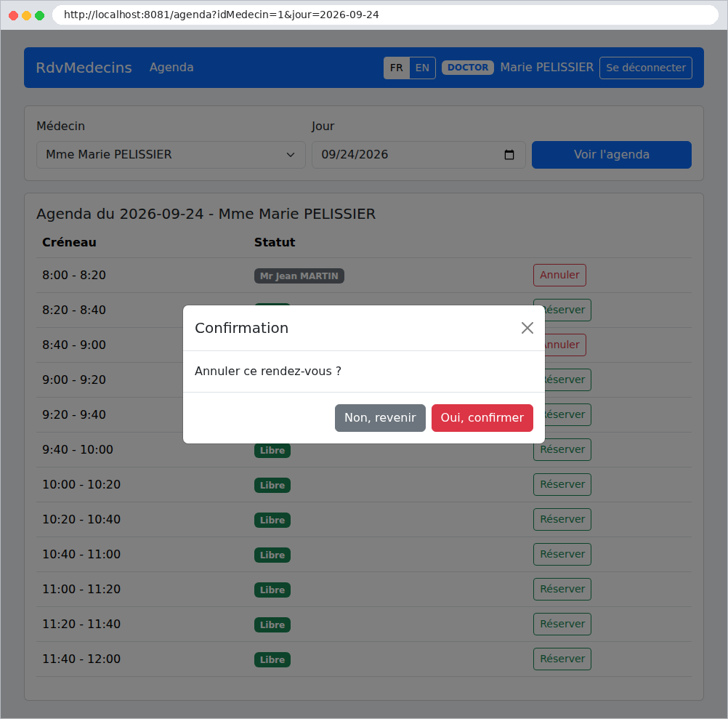Select the "11:20 - 11:40" time slot text
The width and height of the screenshot is (728, 719).
pos(81,624)
